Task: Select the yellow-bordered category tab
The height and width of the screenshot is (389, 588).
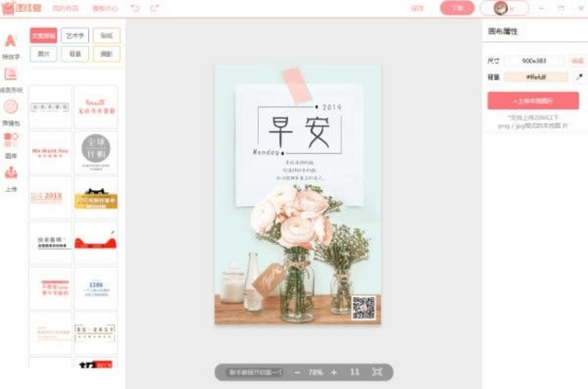Action: click(107, 54)
